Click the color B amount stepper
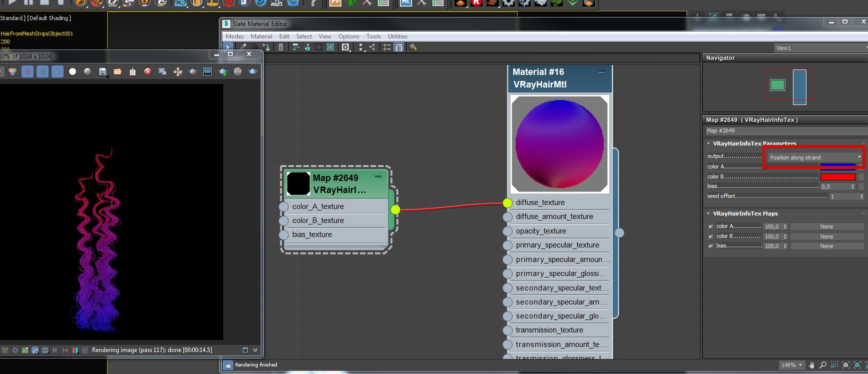This screenshot has width=868, height=374. (785, 236)
